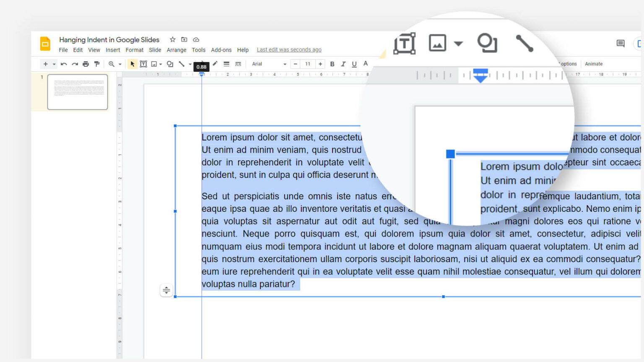Open the new slide layout dropdown arrow
The height and width of the screenshot is (362, 644).
pyautogui.click(x=54, y=64)
